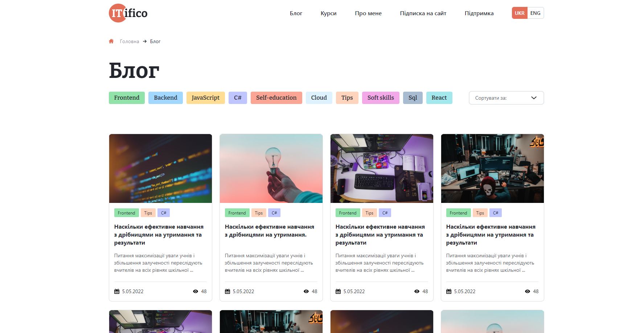
Task: Filter posts by the Sql tag
Action: [413, 98]
